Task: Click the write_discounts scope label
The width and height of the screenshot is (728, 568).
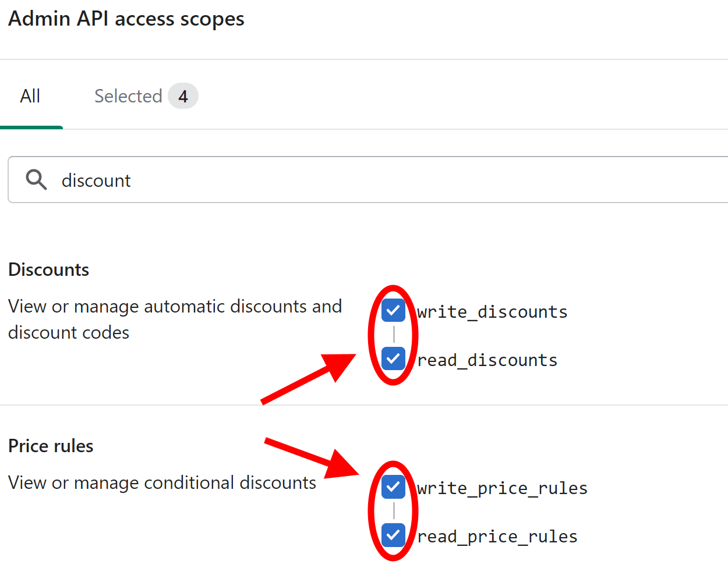Action: 492,312
